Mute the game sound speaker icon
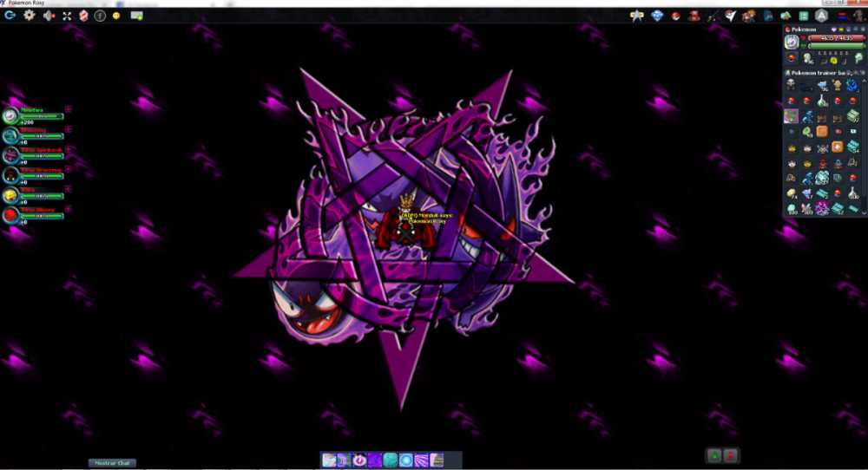The image size is (868, 470). point(48,16)
